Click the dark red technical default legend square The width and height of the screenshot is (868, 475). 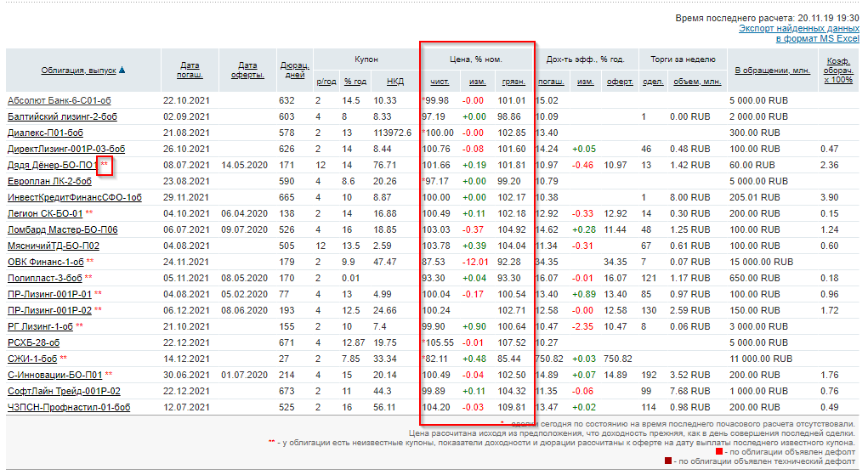(x=668, y=461)
